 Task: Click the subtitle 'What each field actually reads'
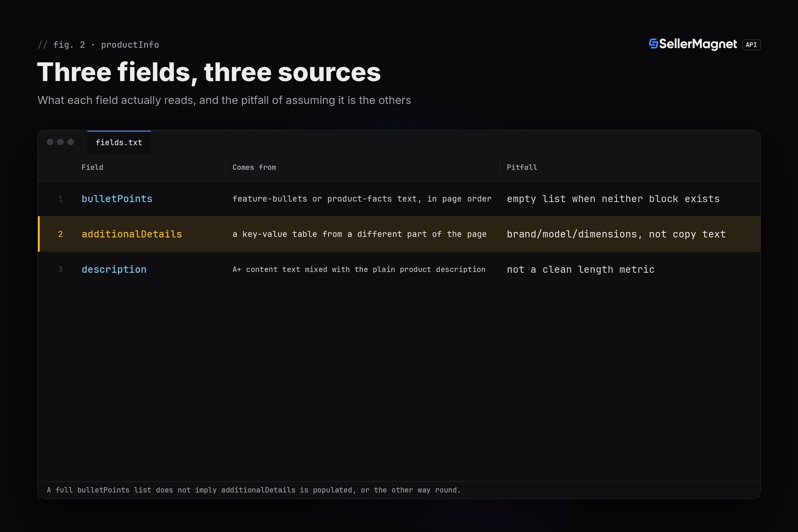(224, 100)
